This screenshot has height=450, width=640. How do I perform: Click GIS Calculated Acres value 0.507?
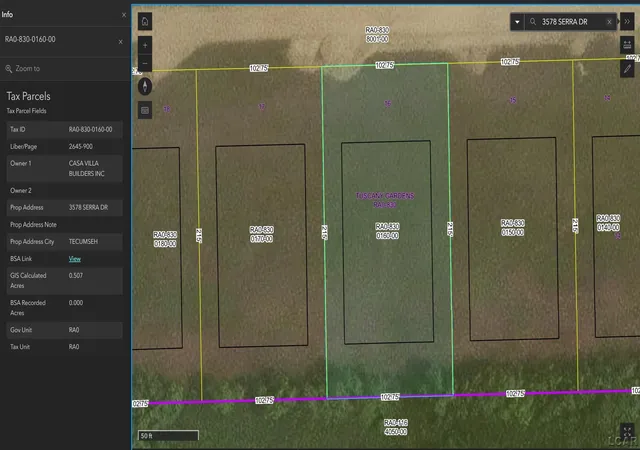tap(76, 276)
